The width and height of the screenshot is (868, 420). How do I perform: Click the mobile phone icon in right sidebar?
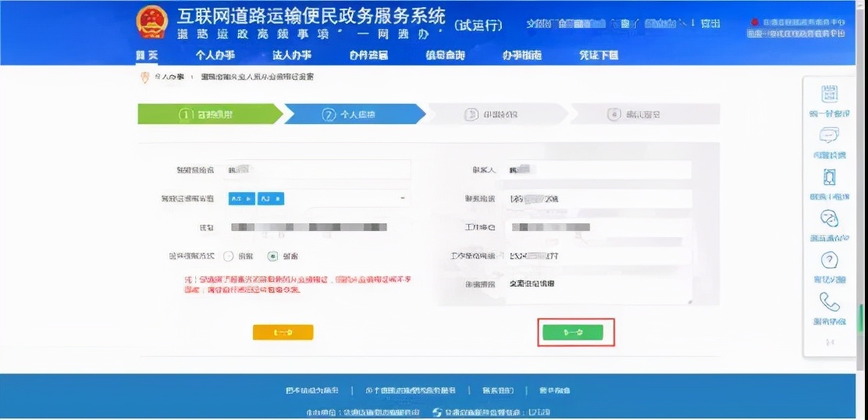pyautogui.click(x=829, y=177)
